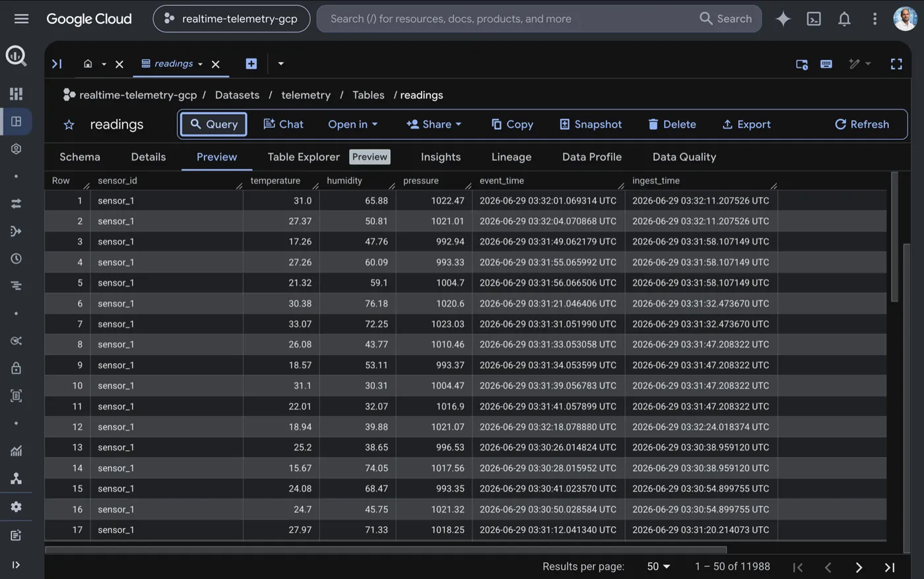Open the stacked-lines icon in the sidebar

[16, 286]
